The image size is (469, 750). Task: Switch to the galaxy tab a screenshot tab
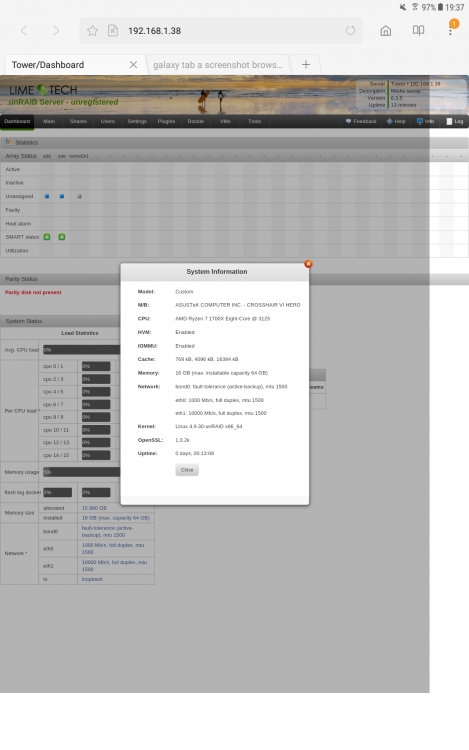pos(218,65)
